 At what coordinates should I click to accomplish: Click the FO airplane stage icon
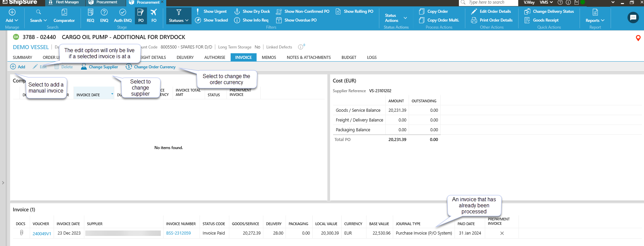point(154,15)
